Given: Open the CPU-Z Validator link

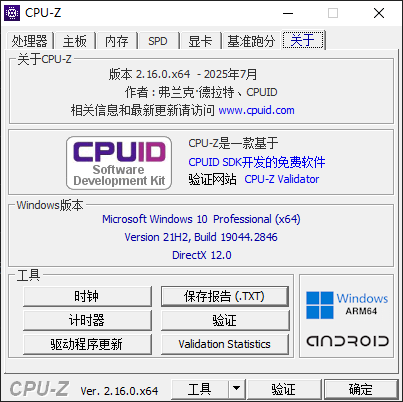Looking at the screenshot, I should pos(282,179).
